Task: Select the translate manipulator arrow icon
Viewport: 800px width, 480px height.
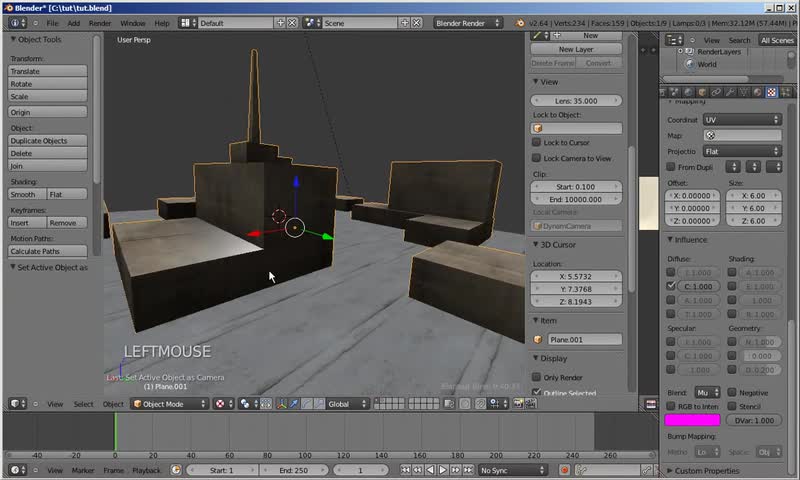Action: pos(294,404)
